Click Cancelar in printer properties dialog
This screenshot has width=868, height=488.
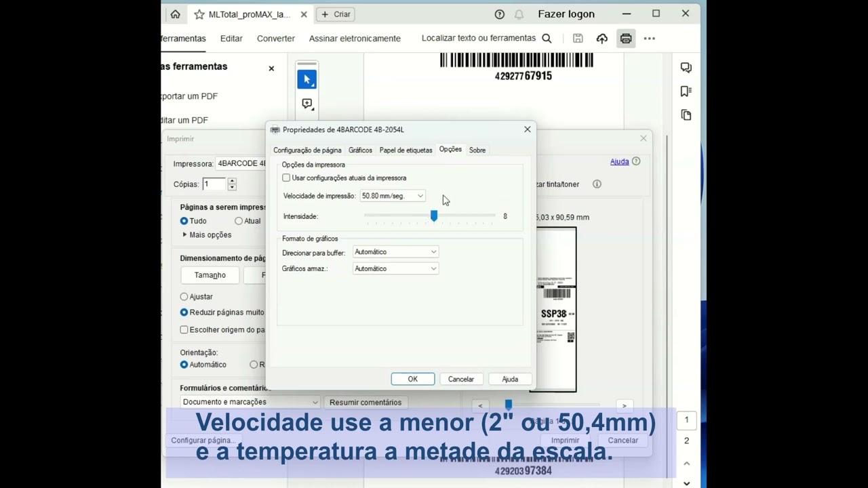[461, 379]
